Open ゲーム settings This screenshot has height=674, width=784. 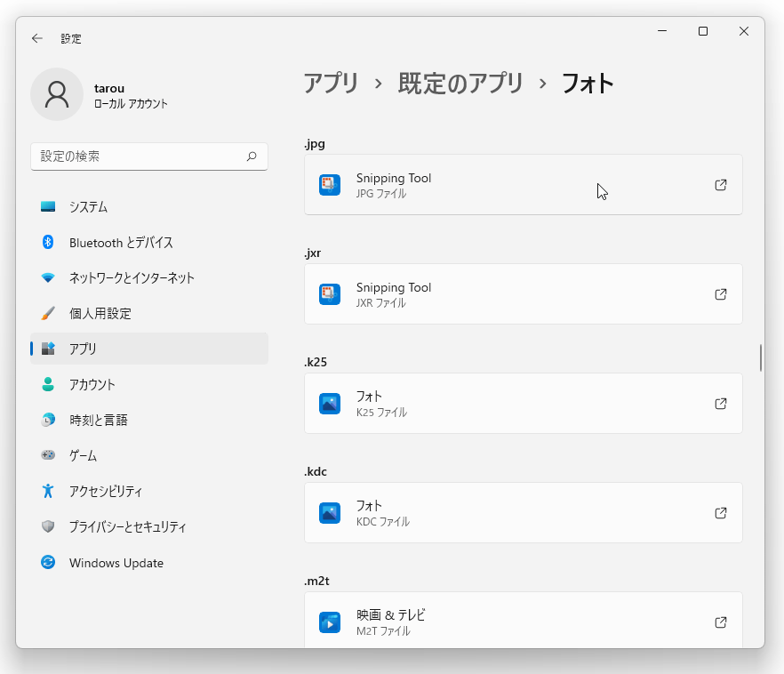[149, 455]
